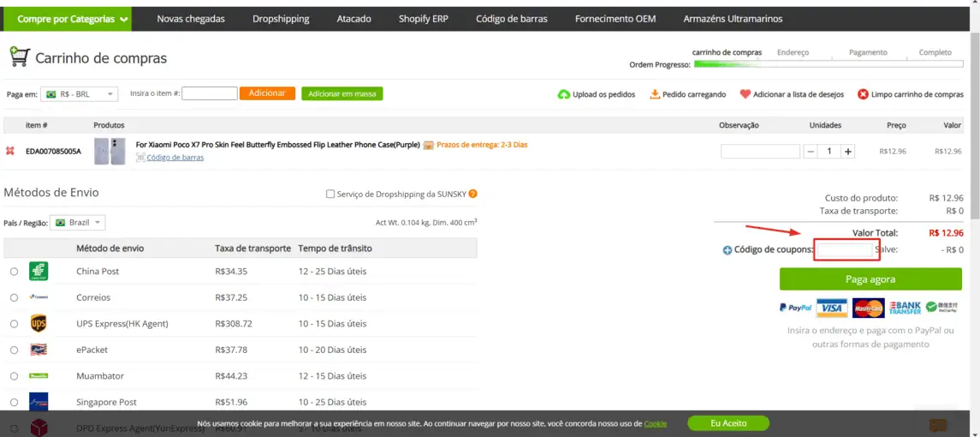The width and height of the screenshot is (980, 437).
Task: Click the Muambator logo icon
Action: point(39,375)
